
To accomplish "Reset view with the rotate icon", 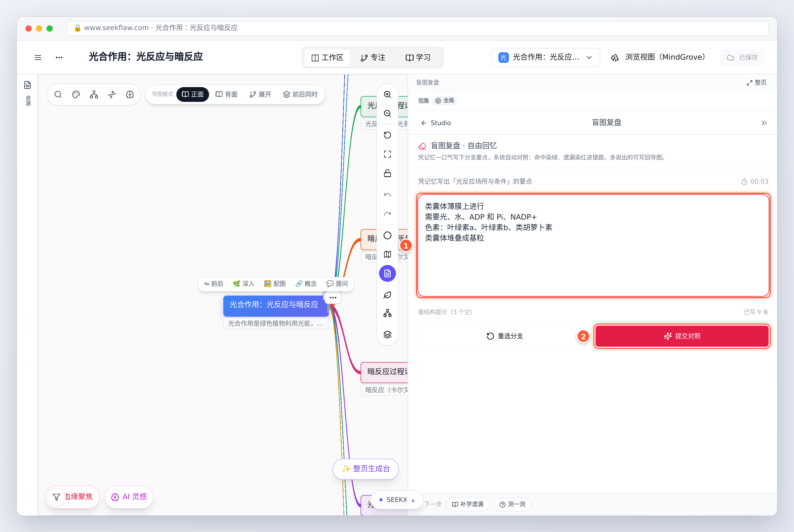I will (387, 135).
